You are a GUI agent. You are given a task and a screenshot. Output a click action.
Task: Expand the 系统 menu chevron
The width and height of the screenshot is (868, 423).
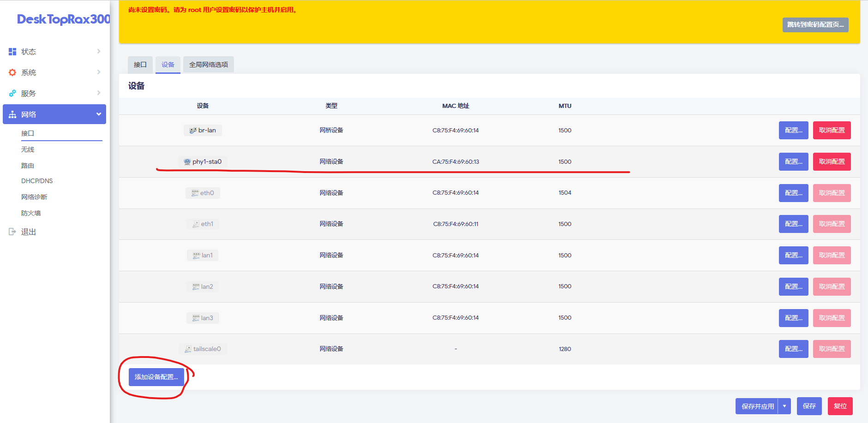(98, 72)
